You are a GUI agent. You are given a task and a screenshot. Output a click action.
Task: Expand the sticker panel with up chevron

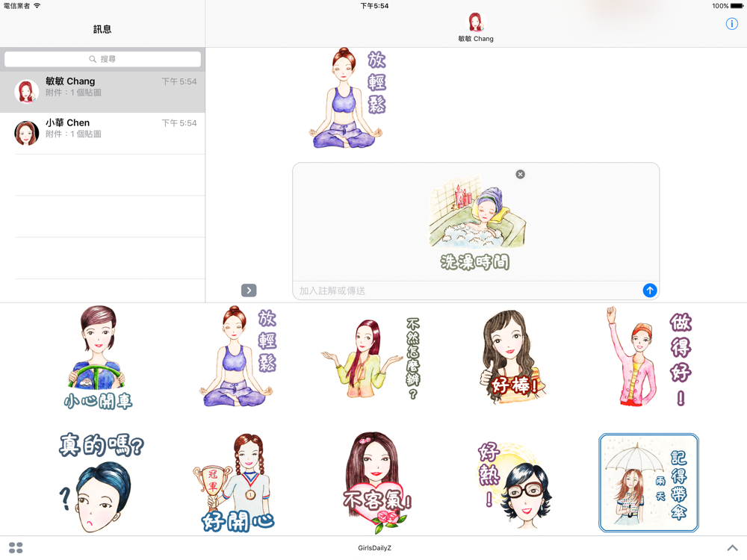tap(732, 547)
